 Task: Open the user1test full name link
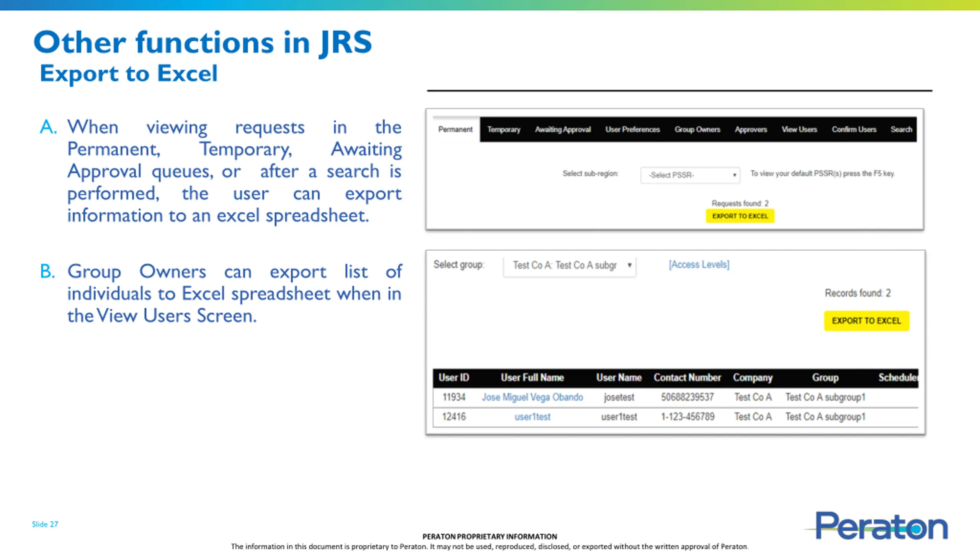pyautogui.click(x=532, y=417)
